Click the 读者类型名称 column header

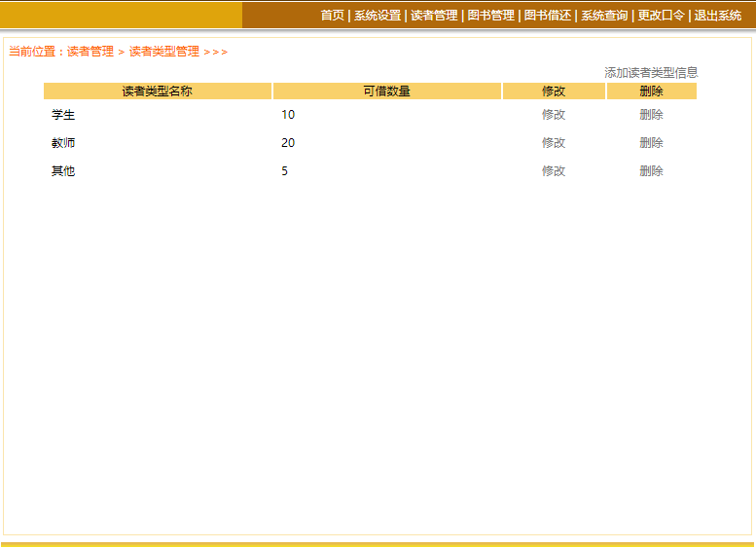158,91
